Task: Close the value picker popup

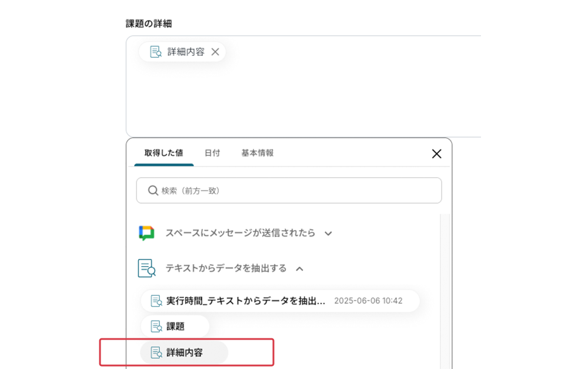Action: [436, 154]
